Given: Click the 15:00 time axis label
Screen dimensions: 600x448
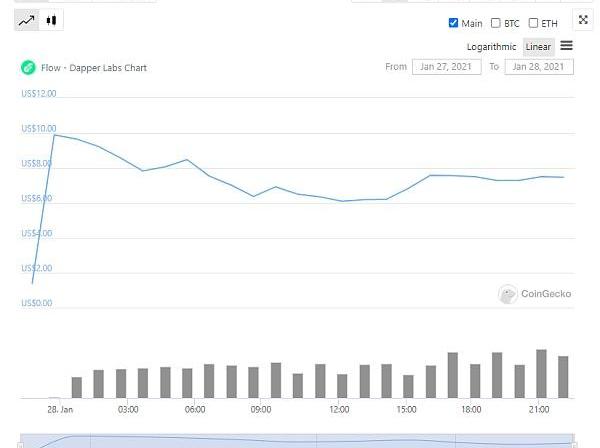Looking at the screenshot, I should (406, 409).
